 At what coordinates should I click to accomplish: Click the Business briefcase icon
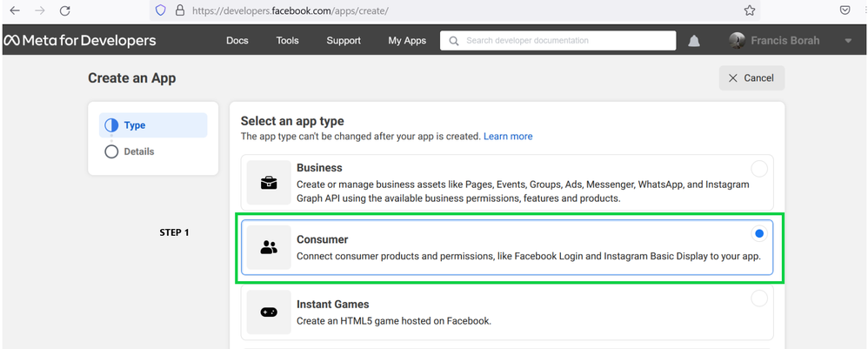pyautogui.click(x=269, y=183)
